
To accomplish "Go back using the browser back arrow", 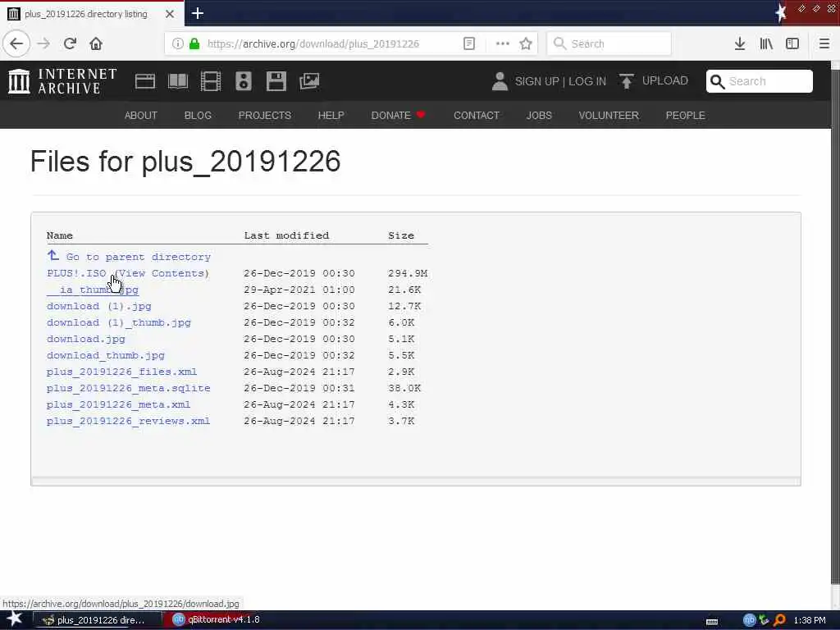I will click(16, 43).
